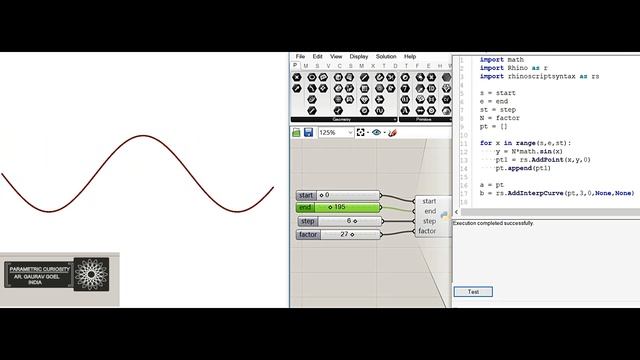Open the Display menu
Viewport: 640px width, 360px height.
coord(359,56)
